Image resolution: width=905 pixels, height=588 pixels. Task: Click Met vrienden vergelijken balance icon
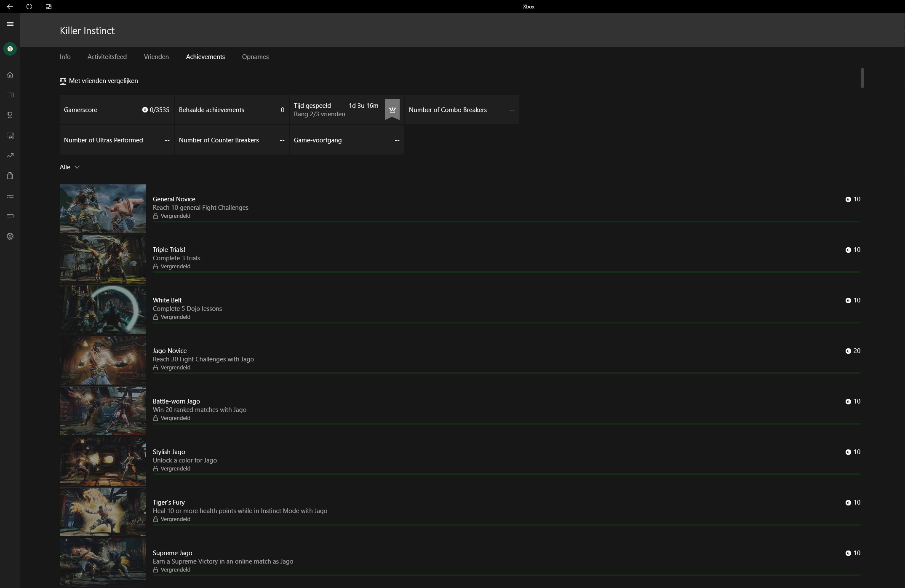(63, 81)
